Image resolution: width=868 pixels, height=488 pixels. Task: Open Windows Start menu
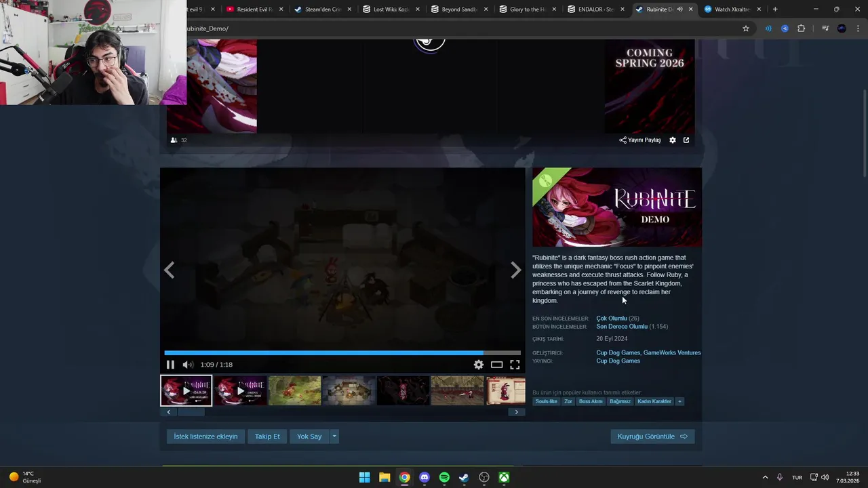pos(365,477)
